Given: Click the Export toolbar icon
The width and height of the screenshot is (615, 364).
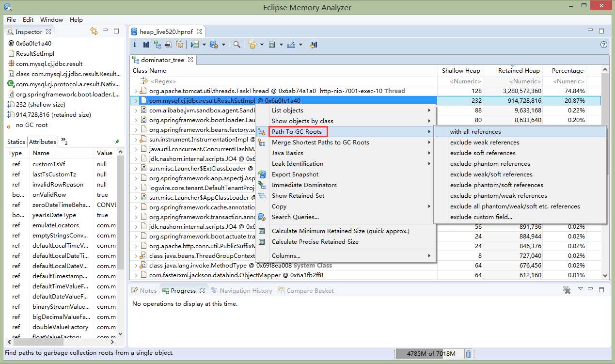Looking at the screenshot, I should (291, 45).
